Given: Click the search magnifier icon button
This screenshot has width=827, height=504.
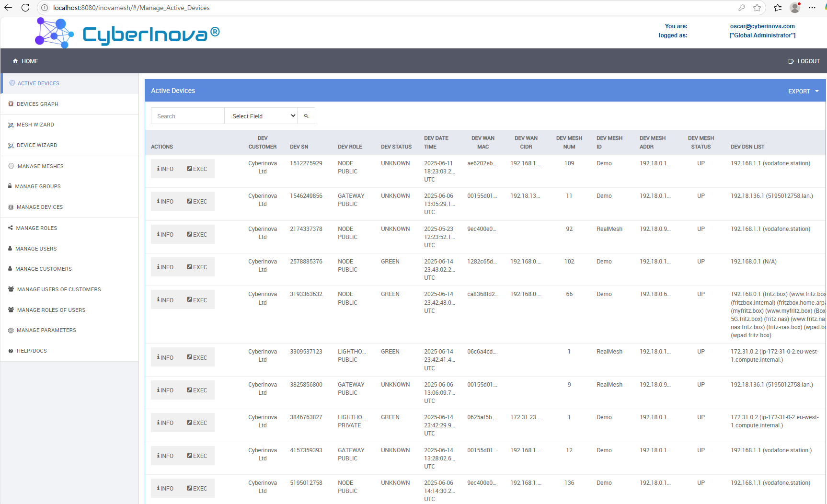Looking at the screenshot, I should click(x=306, y=116).
